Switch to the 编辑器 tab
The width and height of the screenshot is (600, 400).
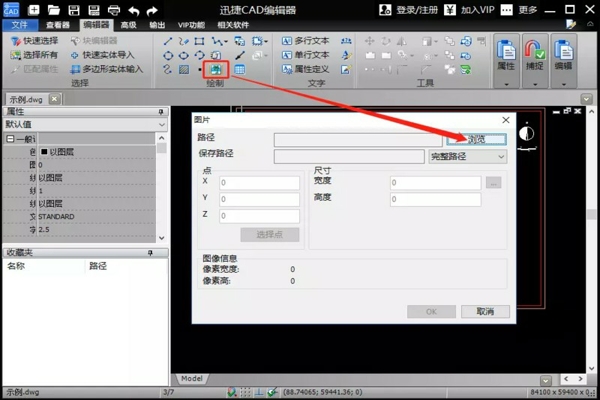click(x=96, y=25)
